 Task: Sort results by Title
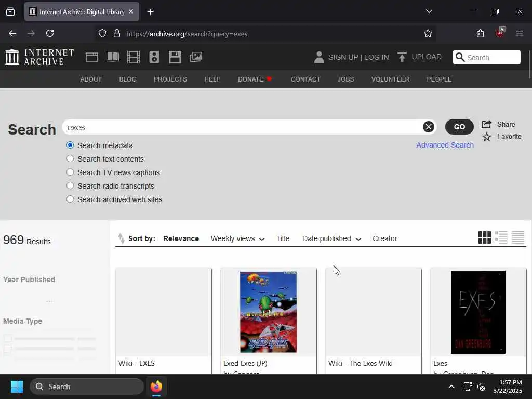(283, 238)
